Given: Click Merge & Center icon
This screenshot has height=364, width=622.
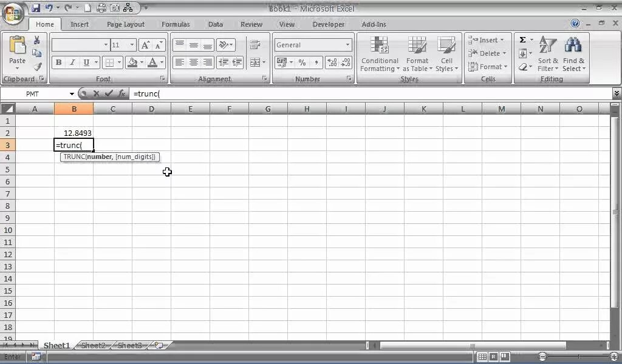Looking at the screenshot, I should point(255,62).
